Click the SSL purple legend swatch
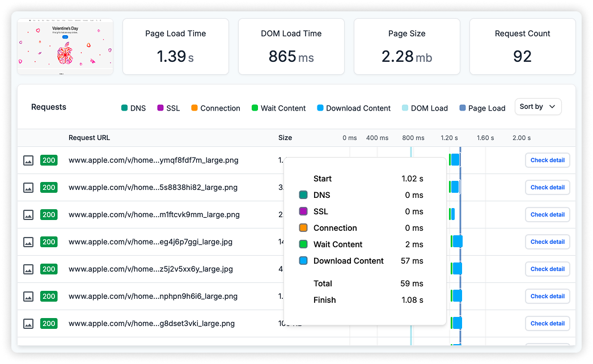 160,108
